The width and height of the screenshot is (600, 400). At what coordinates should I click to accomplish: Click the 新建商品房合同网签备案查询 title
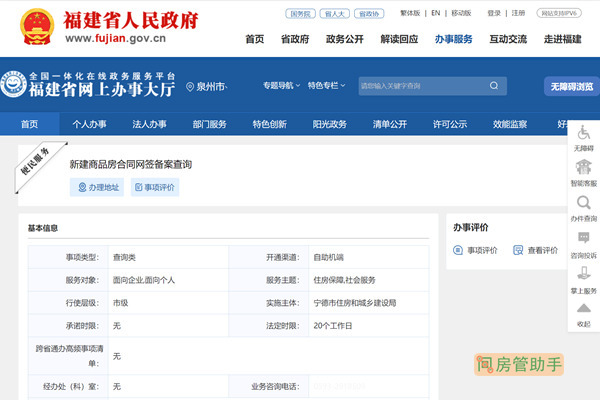pos(130,165)
